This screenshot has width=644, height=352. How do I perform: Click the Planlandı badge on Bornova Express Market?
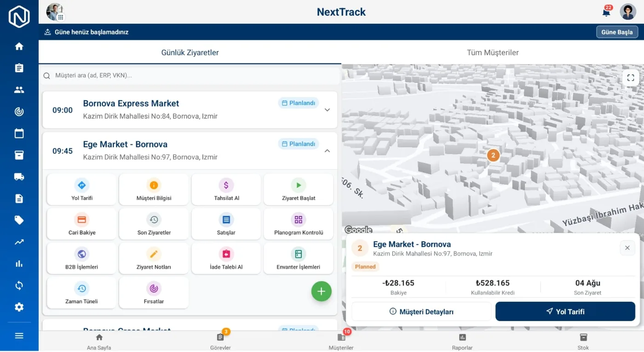pyautogui.click(x=299, y=103)
